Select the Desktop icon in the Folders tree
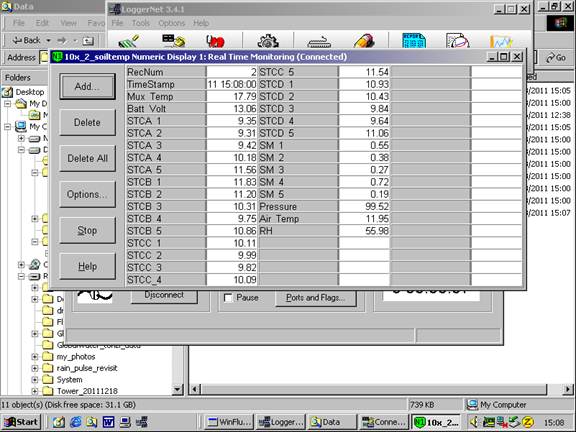This screenshot has width=576, height=432. click(7, 92)
